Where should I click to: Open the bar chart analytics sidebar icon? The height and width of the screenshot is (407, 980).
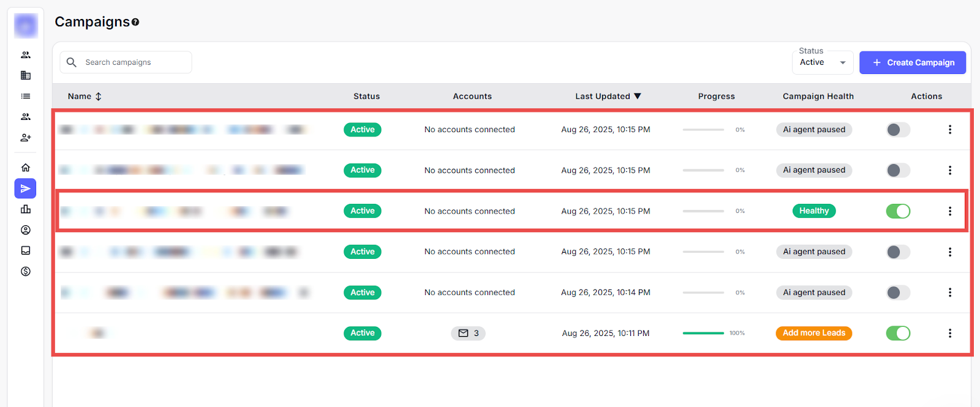pyautogui.click(x=26, y=209)
